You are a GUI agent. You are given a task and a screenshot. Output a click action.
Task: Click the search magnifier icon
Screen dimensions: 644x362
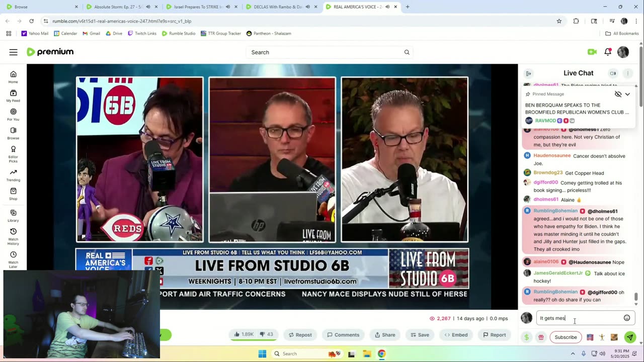407,52
